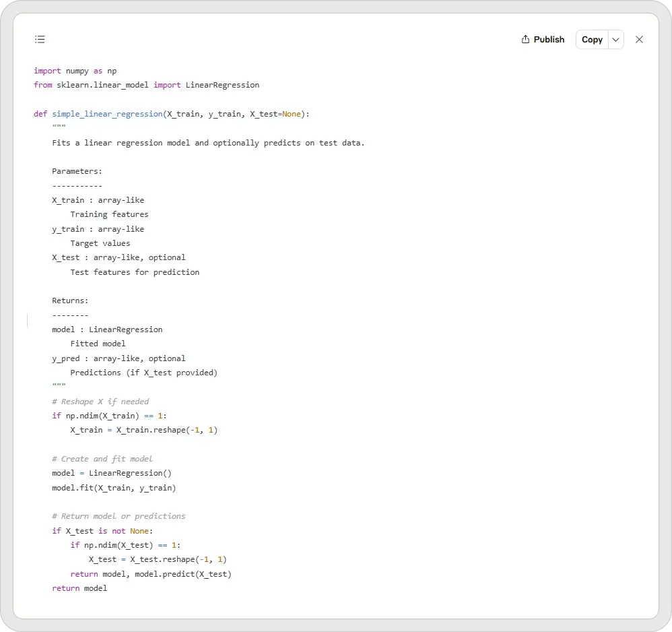Click the '# Create and fit model' comment
The width and height of the screenshot is (672, 632).
(102, 459)
